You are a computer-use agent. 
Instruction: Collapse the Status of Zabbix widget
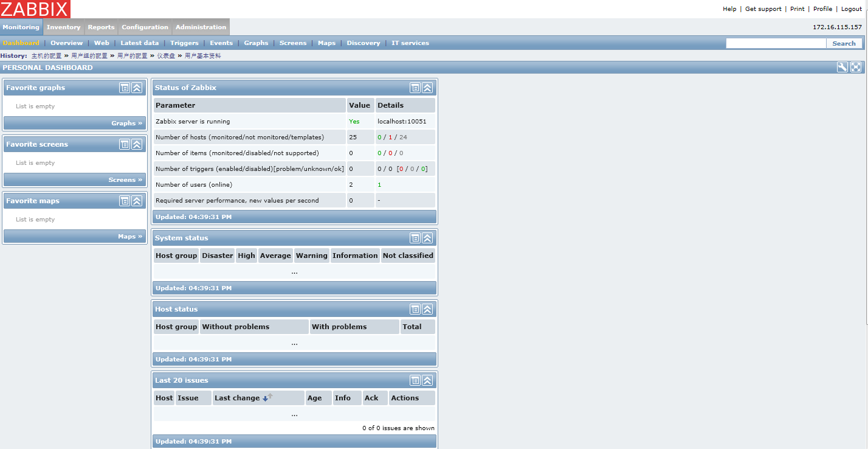(x=427, y=88)
